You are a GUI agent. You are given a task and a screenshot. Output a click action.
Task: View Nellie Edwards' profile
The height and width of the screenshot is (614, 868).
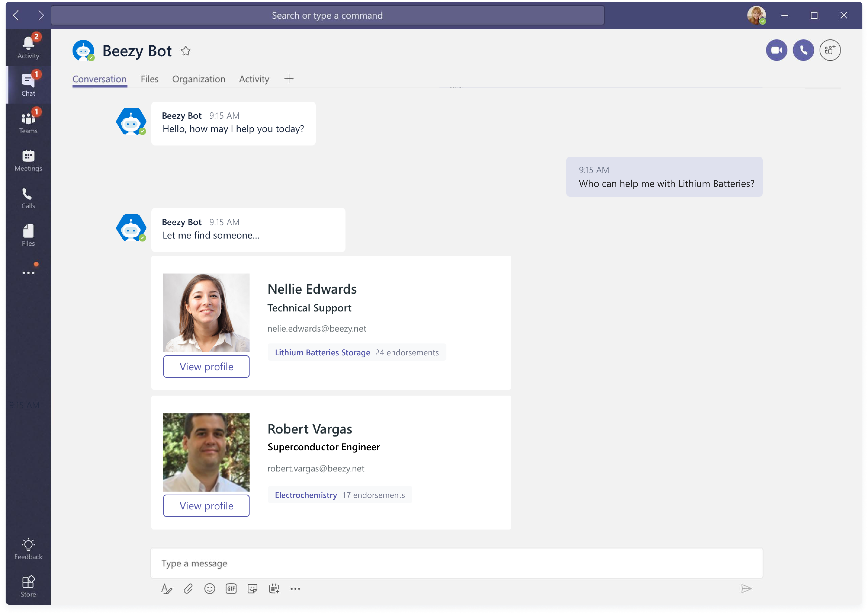point(206,366)
